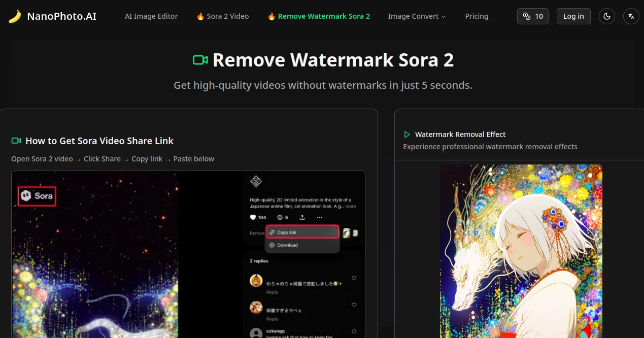The width and height of the screenshot is (644, 338).
Task: Expand the truncated prompt text via 'more'
Action: coord(350,206)
